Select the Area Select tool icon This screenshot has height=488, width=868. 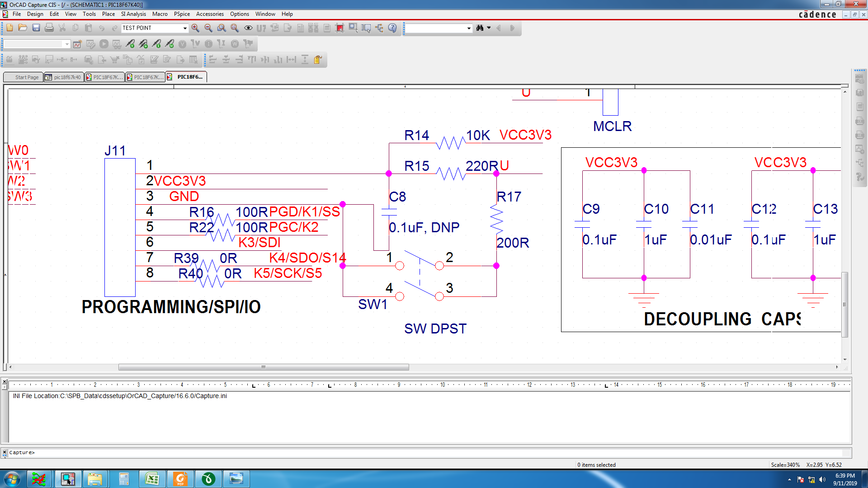[x=353, y=28]
